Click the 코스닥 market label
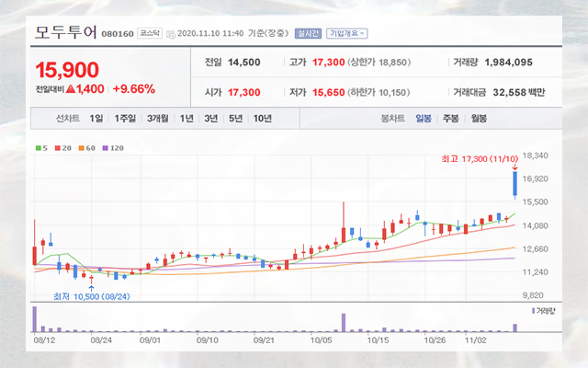 coord(150,33)
